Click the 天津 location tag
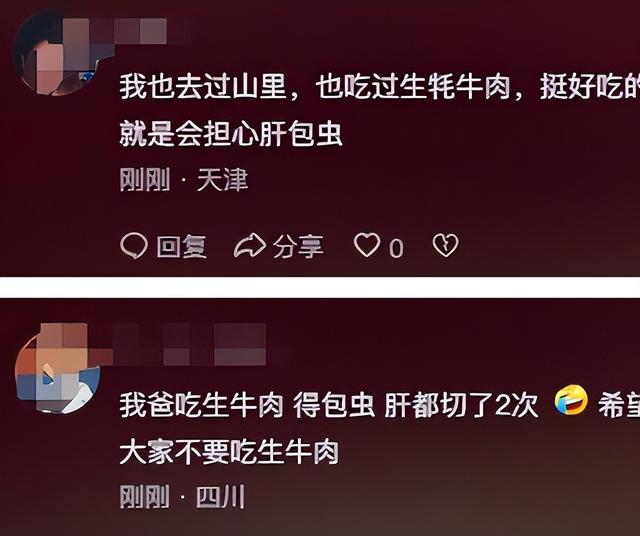The width and height of the screenshot is (640, 536). (222, 180)
